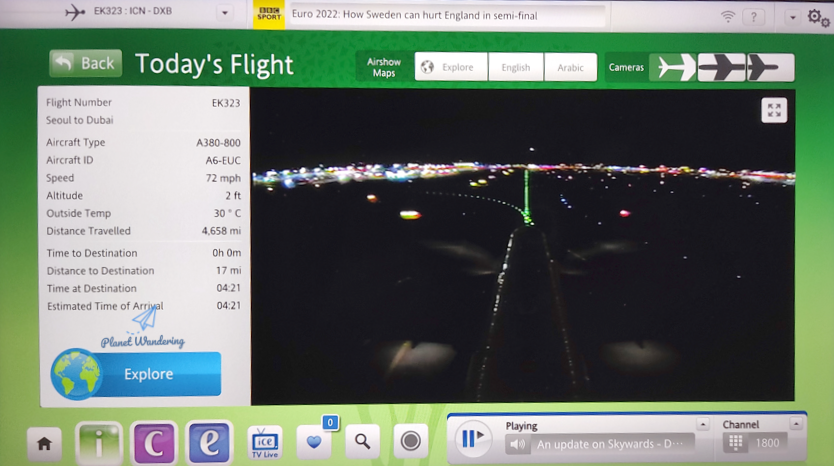Click the Outside Temp value 30 °C
Screen dimensions: 834x466
coord(227,213)
